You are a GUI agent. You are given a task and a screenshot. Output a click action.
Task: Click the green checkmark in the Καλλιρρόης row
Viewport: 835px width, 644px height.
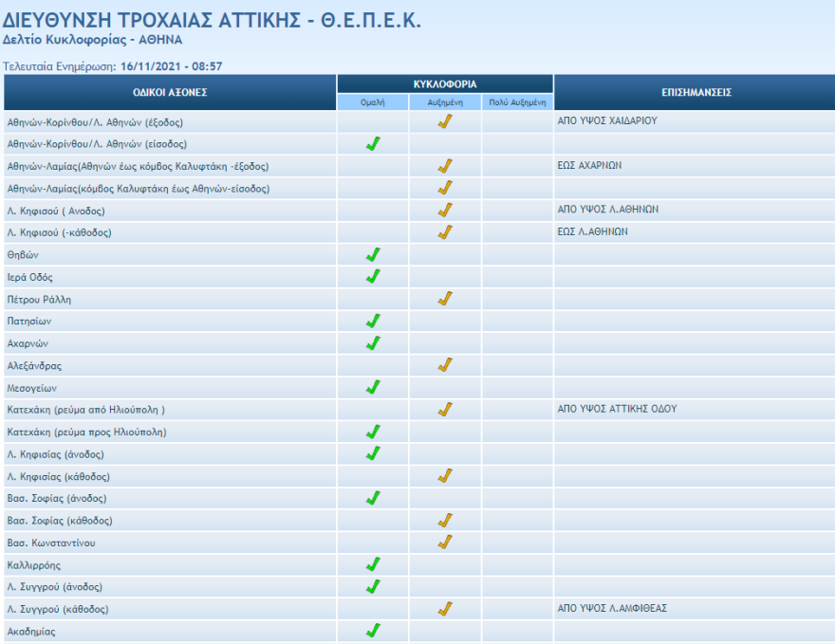tap(373, 564)
